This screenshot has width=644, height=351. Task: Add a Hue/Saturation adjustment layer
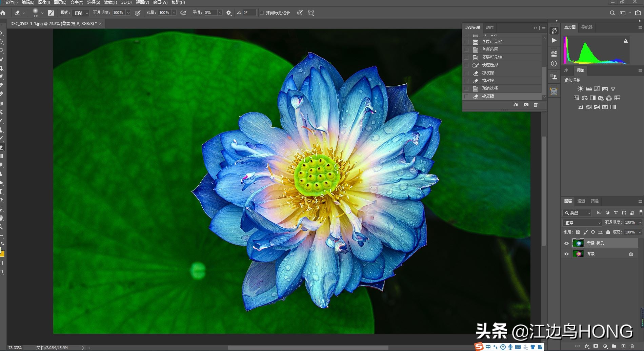576,98
